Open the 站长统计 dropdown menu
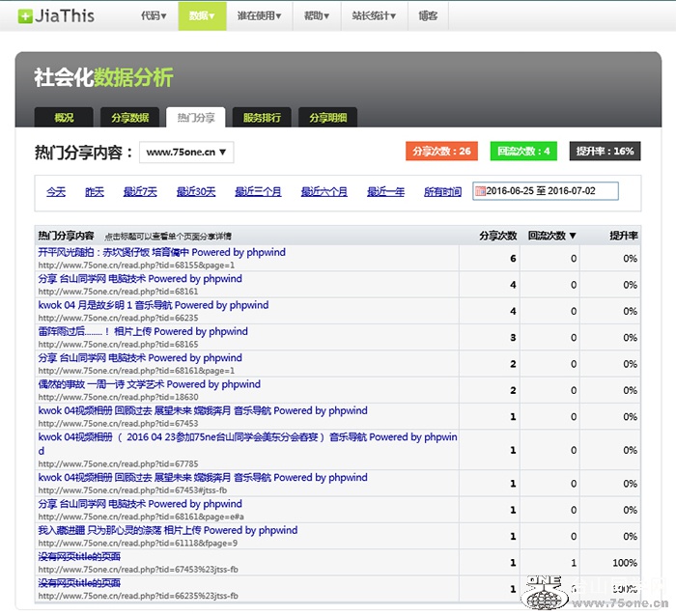676x616 pixels. [373, 16]
